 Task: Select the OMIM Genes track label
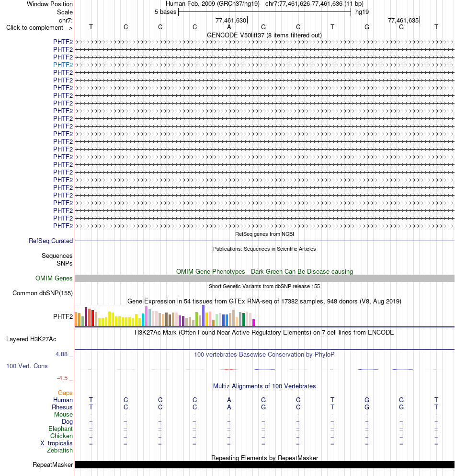(54, 278)
